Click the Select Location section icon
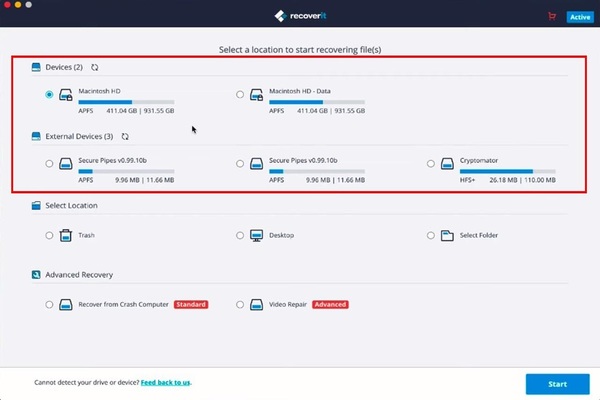 click(36, 206)
